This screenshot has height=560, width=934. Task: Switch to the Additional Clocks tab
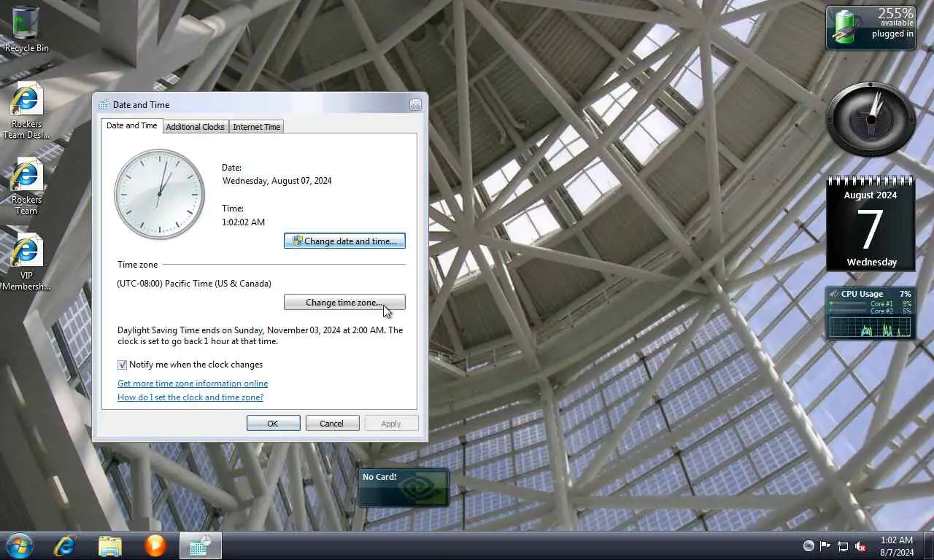195,127
